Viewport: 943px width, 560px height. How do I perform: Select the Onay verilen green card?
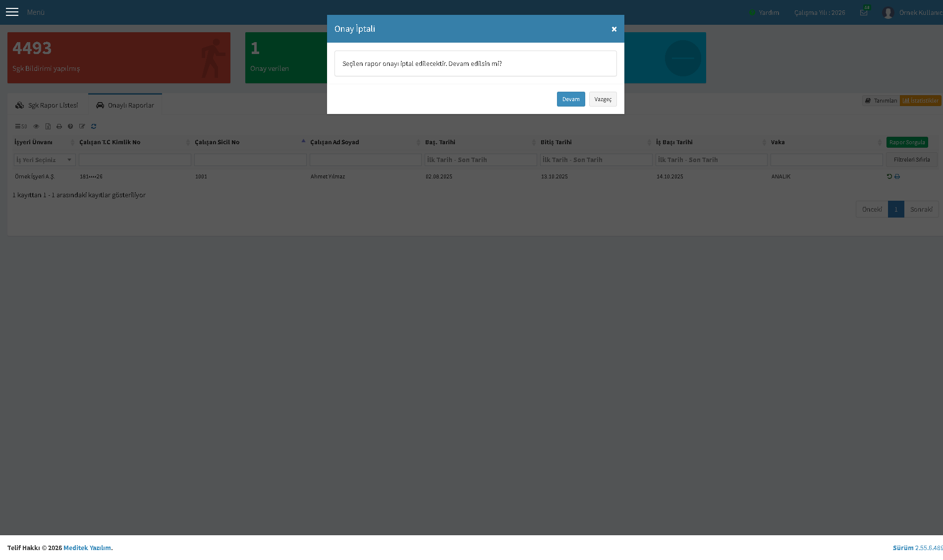pyautogui.click(x=286, y=57)
